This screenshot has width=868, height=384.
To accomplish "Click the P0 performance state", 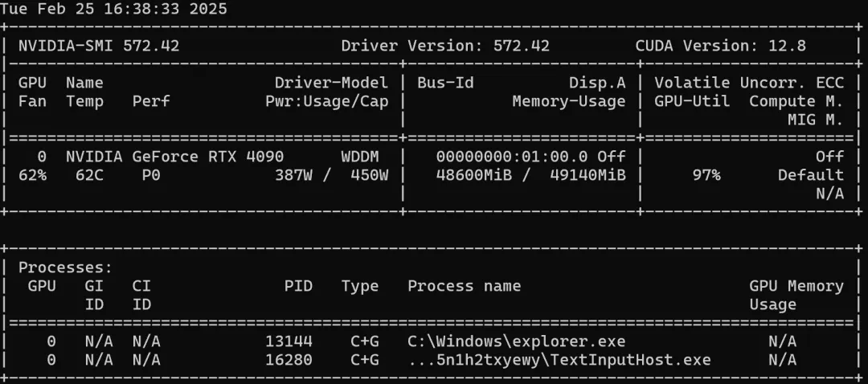I will coord(150,174).
